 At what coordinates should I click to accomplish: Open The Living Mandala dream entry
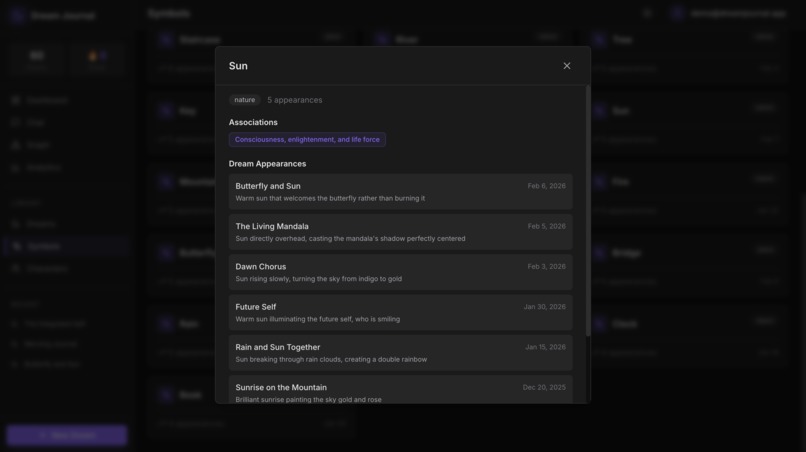[x=400, y=232]
